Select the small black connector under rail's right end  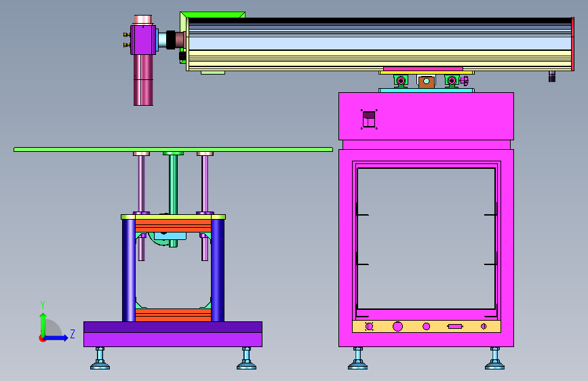coord(552,76)
